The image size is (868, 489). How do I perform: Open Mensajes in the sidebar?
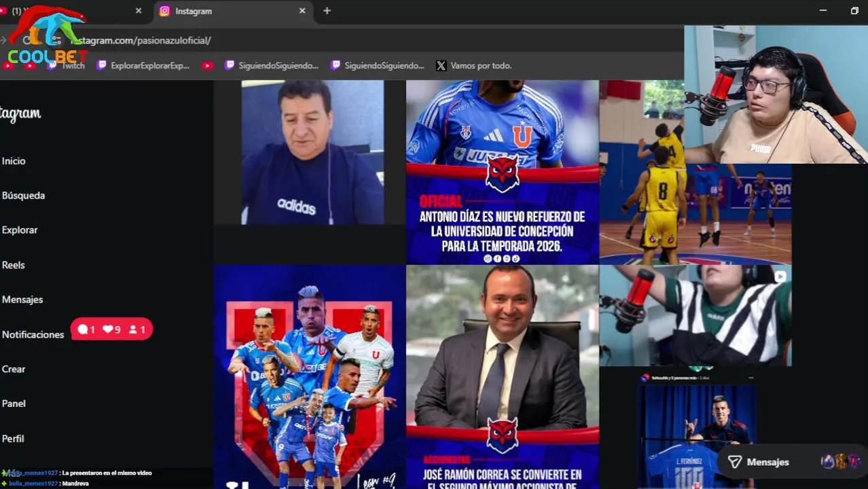click(x=22, y=300)
